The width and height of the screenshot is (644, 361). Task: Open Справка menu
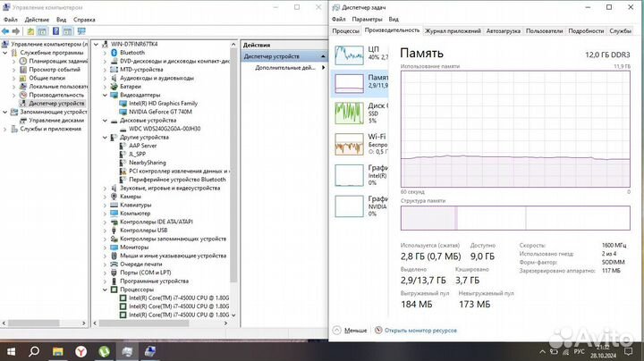tap(84, 20)
